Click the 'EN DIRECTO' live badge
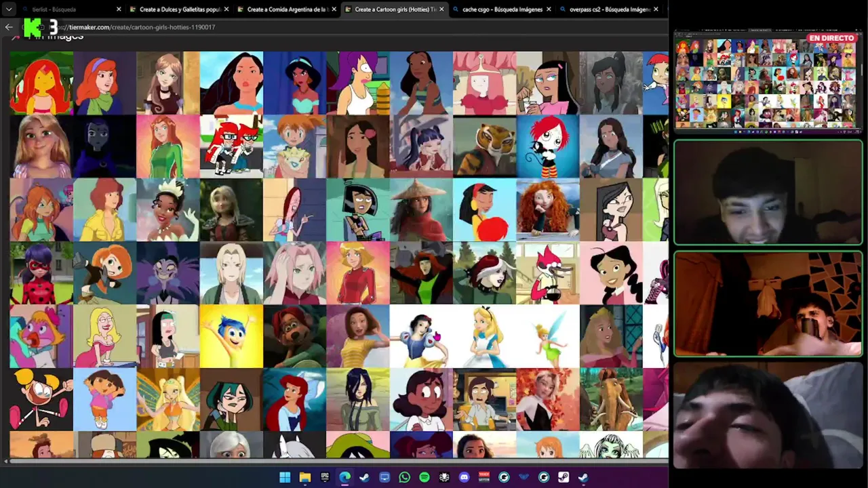 (832, 38)
